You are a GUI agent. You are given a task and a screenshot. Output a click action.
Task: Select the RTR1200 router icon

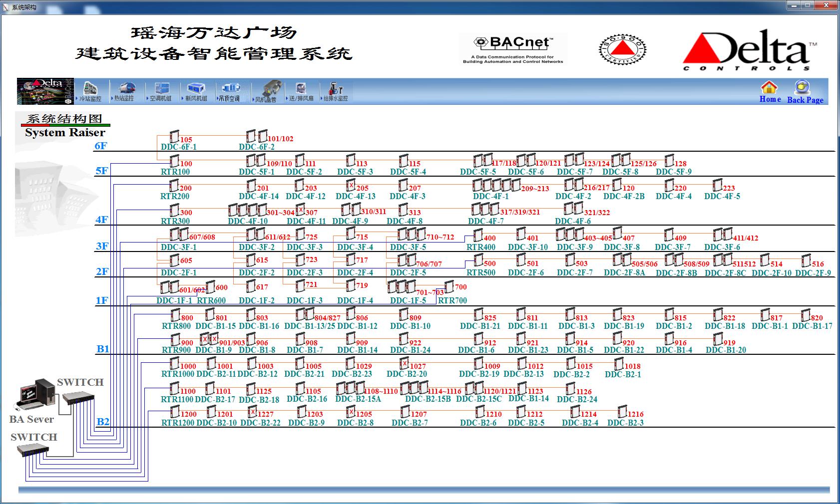point(174,412)
